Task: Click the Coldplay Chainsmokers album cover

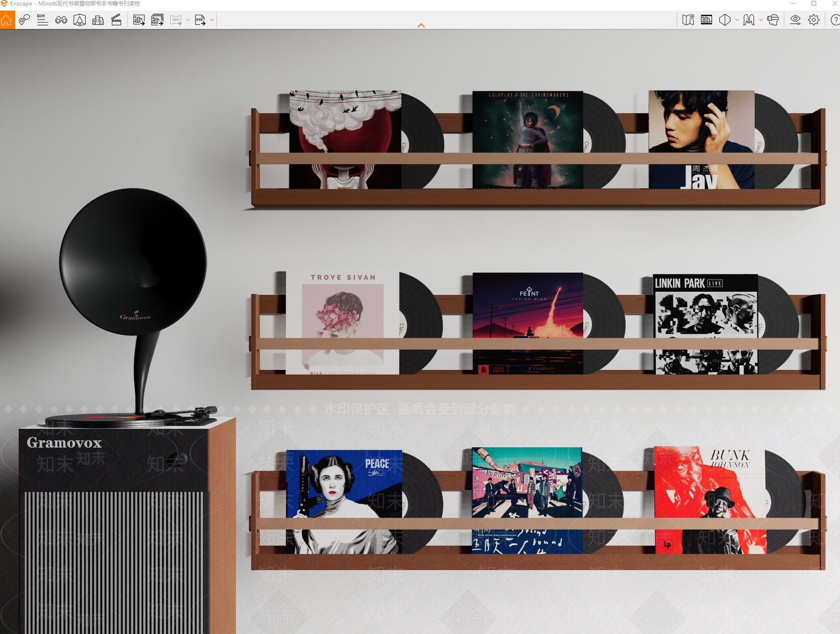Action: click(x=528, y=140)
